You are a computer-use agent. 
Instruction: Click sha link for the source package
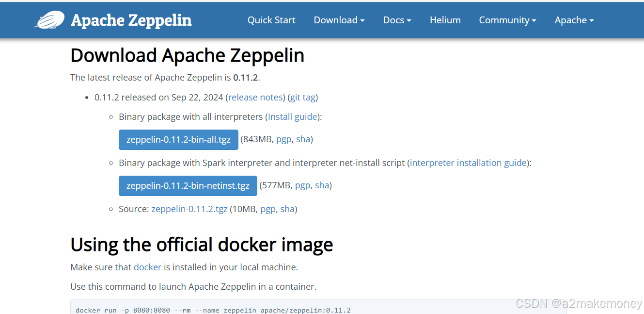coord(287,209)
